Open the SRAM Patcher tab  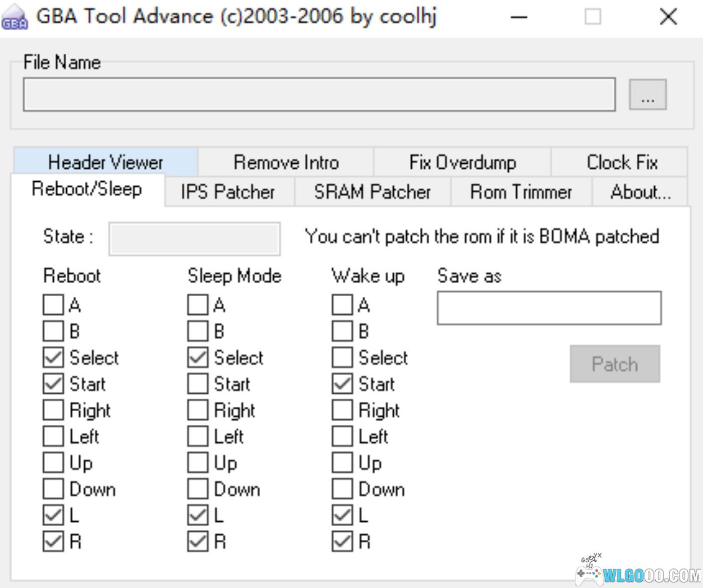click(x=372, y=192)
